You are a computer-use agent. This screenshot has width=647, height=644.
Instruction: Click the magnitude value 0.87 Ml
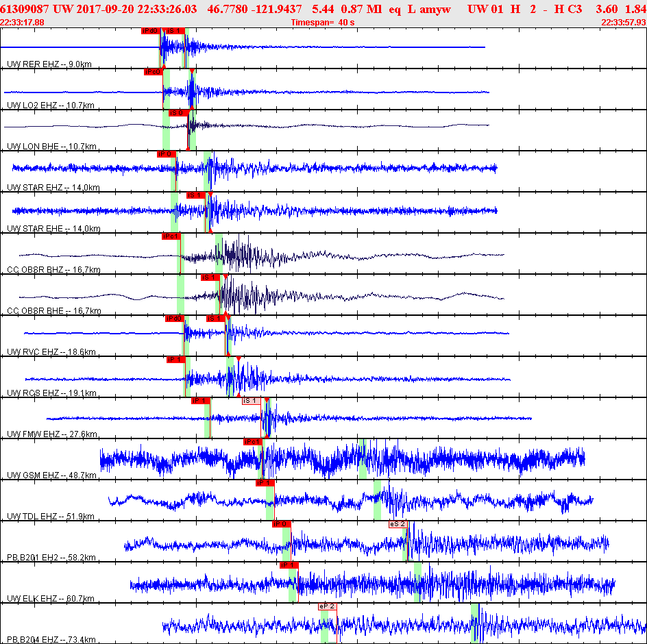361,9
